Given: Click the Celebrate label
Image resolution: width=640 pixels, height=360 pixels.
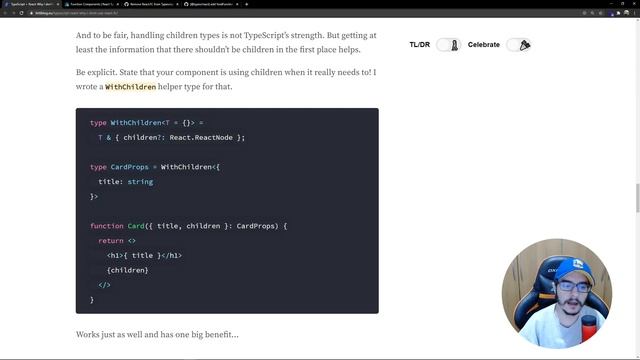Looking at the screenshot, I should 484,45.
